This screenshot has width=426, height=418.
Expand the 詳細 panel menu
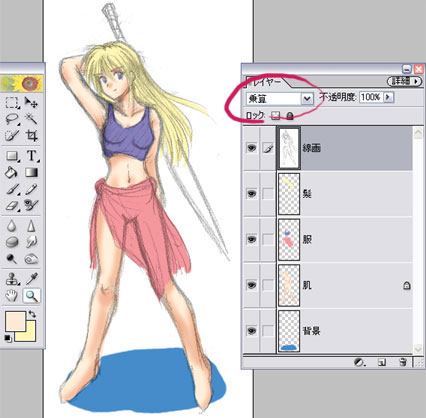(404, 81)
